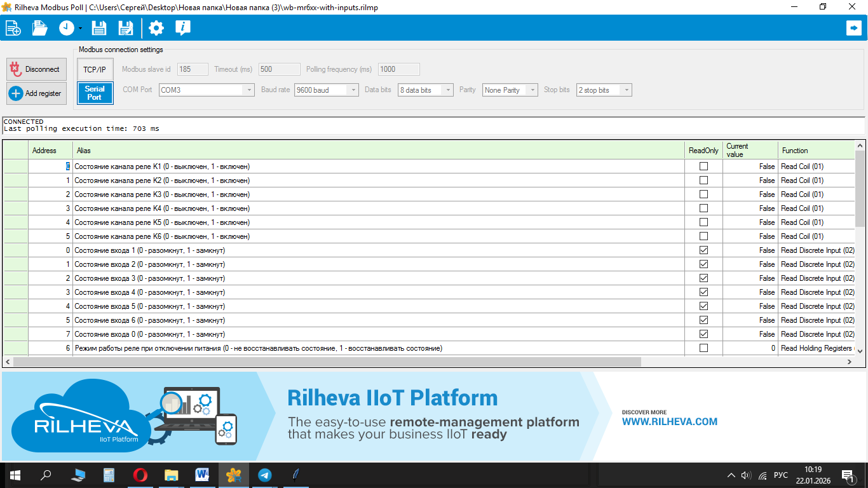Click the new file icon in toolbar
The width and height of the screenshot is (868, 488).
click(x=13, y=28)
